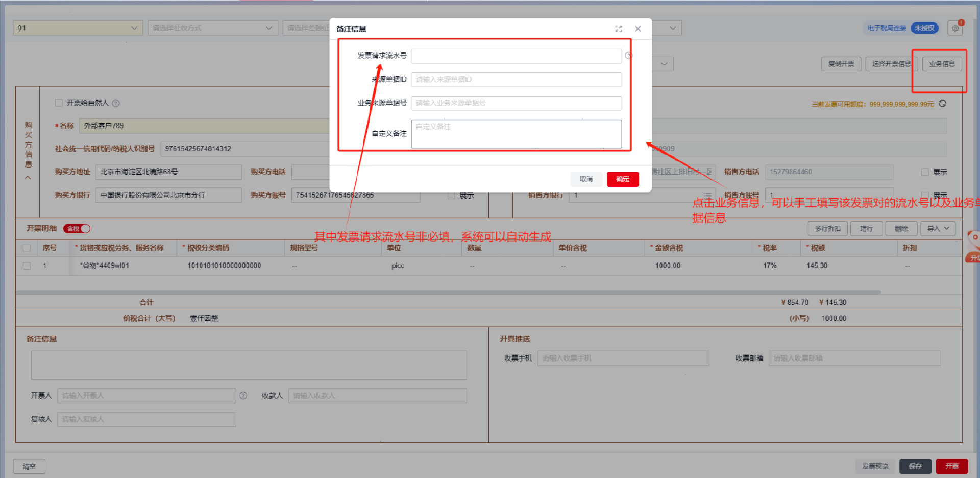The image size is (980, 478).
Task: Click the 业务信息 button
Action: (942, 64)
